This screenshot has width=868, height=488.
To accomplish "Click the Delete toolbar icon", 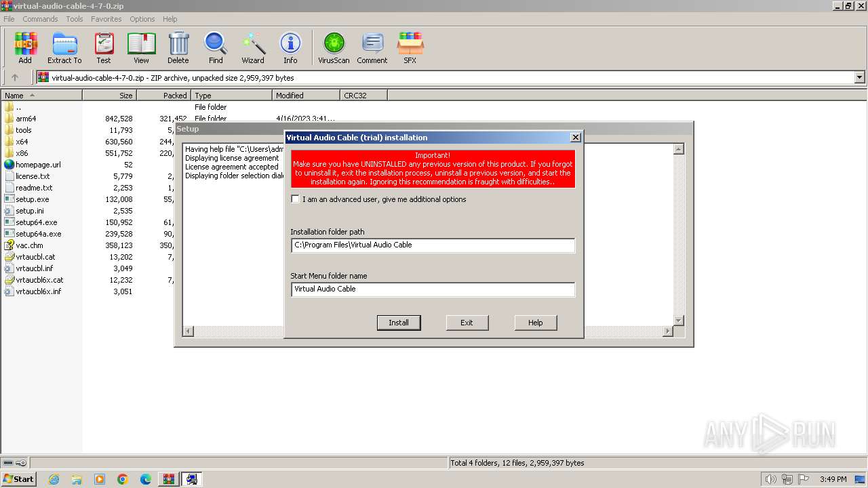I will point(178,48).
